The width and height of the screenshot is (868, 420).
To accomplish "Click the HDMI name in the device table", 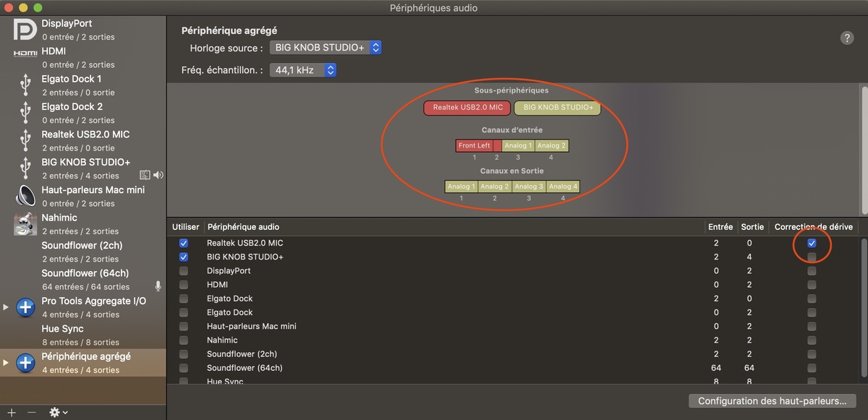I will coord(218,285).
